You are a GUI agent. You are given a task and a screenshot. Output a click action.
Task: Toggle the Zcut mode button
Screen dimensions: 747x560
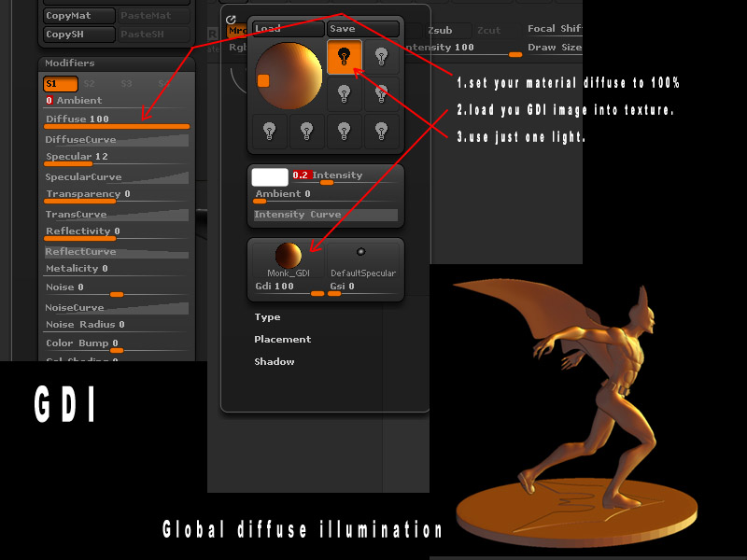(488, 31)
